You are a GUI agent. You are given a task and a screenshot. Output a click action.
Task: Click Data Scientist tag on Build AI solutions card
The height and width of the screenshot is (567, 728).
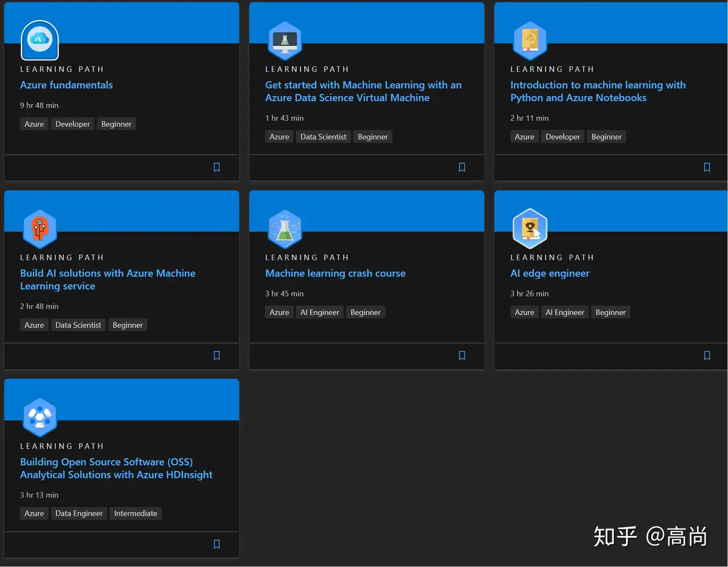78,325
